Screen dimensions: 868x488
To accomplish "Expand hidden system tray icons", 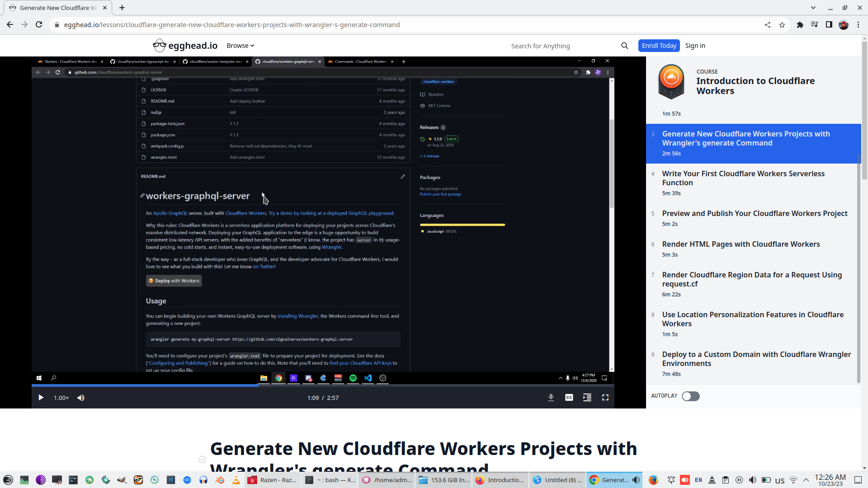I will pyautogui.click(x=807, y=480).
